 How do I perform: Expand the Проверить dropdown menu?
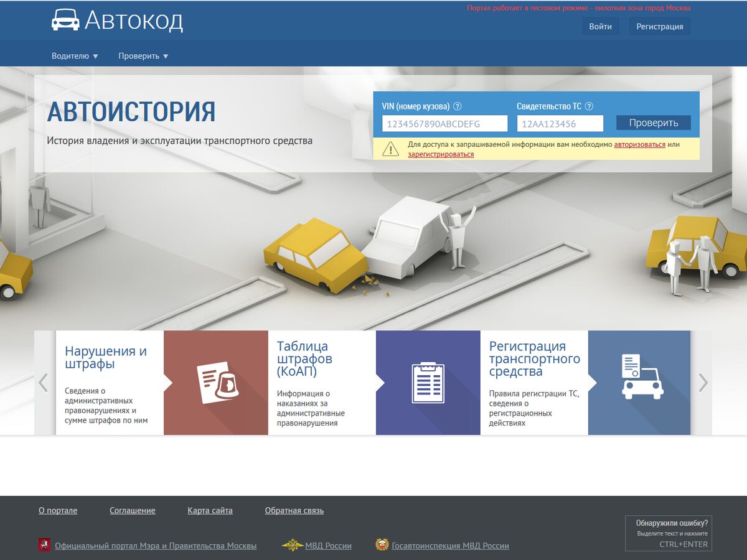coord(143,56)
